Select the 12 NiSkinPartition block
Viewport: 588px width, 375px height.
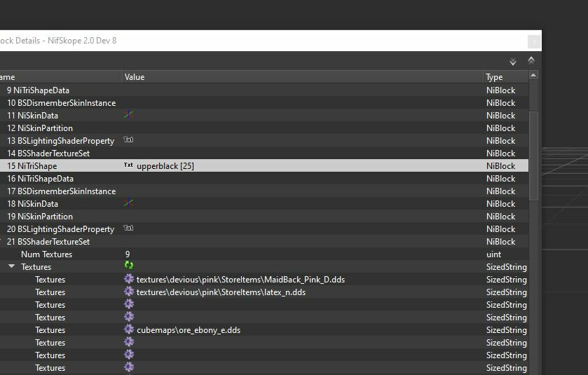coord(264,128)
